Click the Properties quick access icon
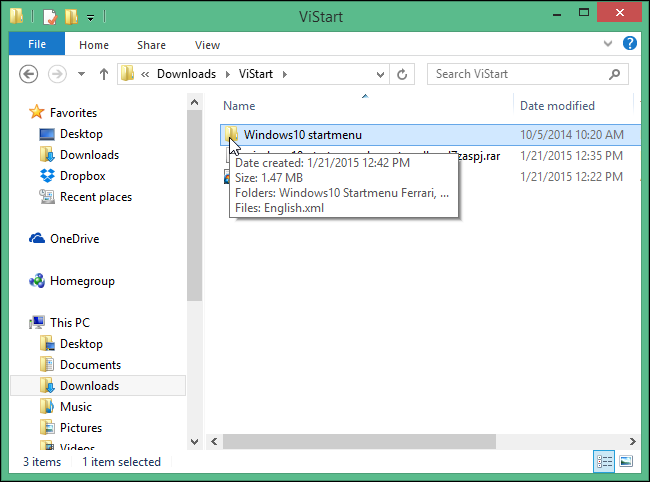650x482 pixels. click(x=49, y=17)
